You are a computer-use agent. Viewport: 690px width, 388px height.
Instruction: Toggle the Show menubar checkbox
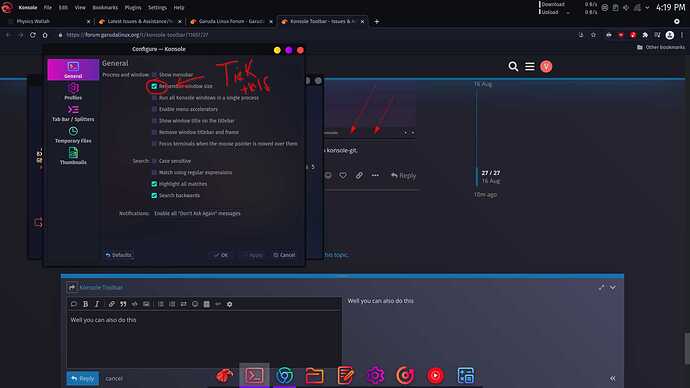154,75
